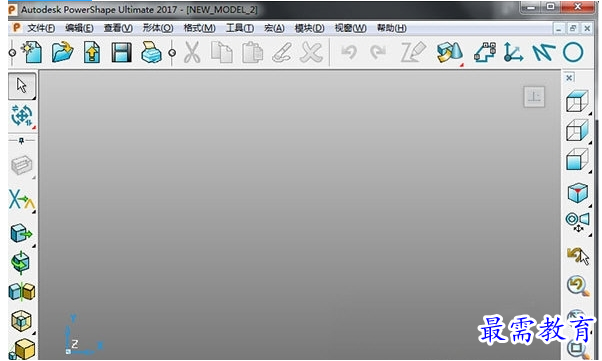
Task: Click the greyed-out tray icon in left toolbar
Action: tap(22, 166)
